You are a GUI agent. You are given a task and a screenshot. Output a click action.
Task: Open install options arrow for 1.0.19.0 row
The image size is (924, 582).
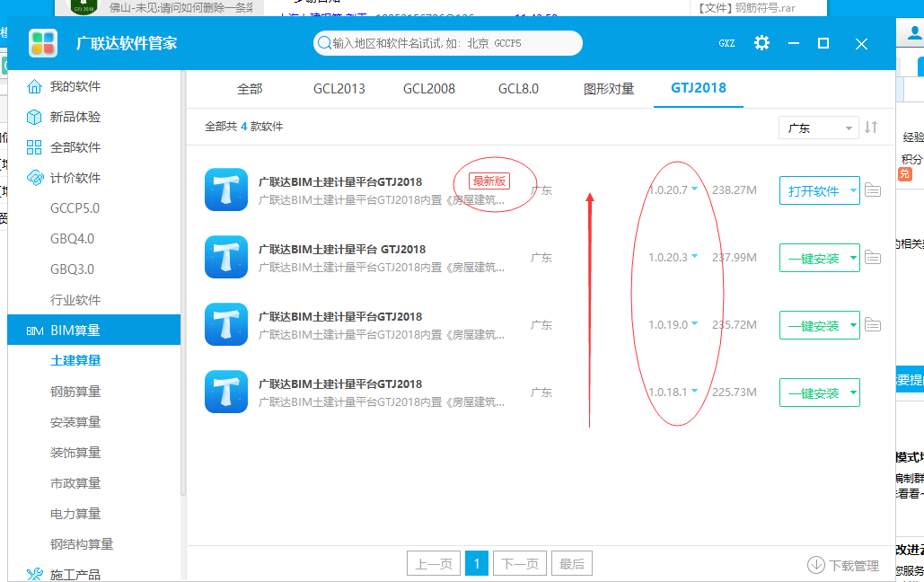tap(853, 325)
